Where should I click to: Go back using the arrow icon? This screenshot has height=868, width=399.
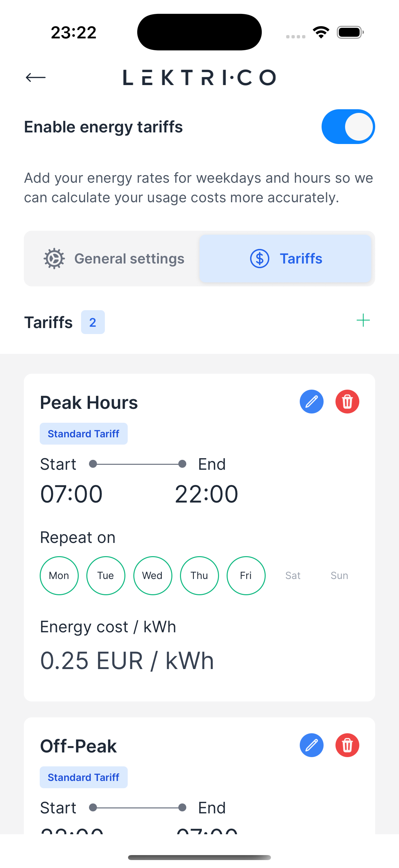coord(36,77)
